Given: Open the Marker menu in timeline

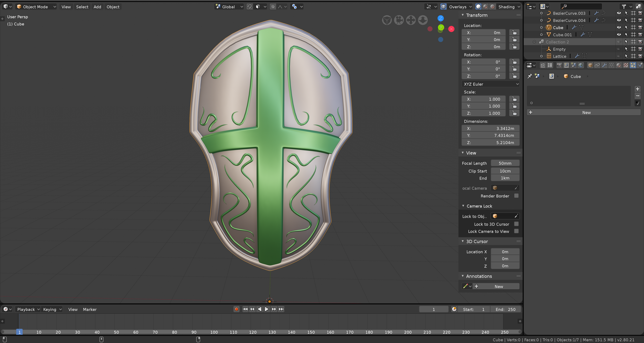Looking at the screenshot, I should [x=90, y=310].
